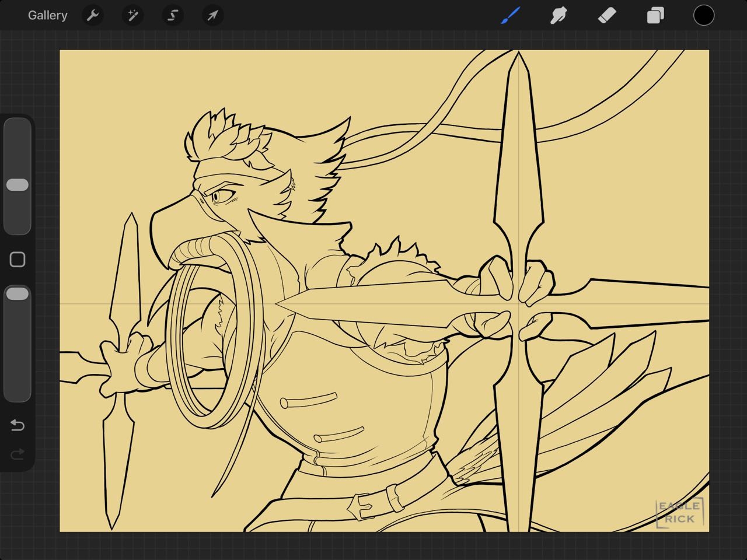Undo the last stroke
Viewport: 747px width, 560px height.
coord(18,425)
